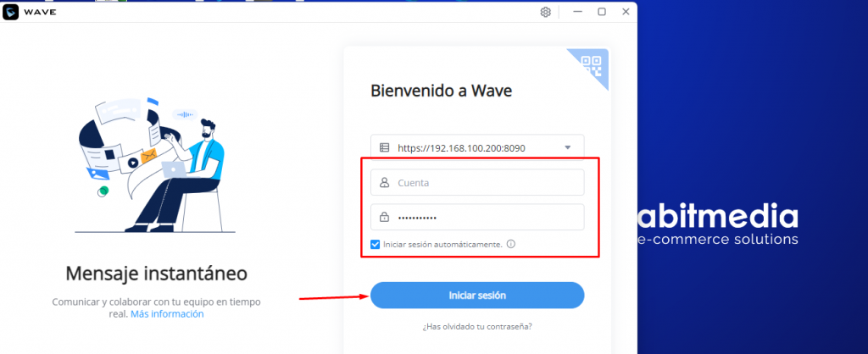This screenshot has width=868, height=354.
Task: Close the Wave window
Action: point(626,12)
